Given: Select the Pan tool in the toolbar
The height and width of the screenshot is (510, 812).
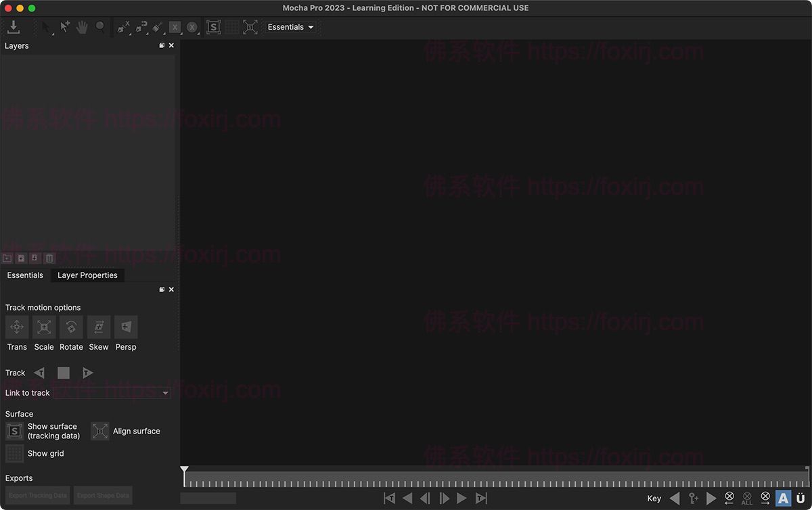Looking at the screenshot, I should pos(81,26).
